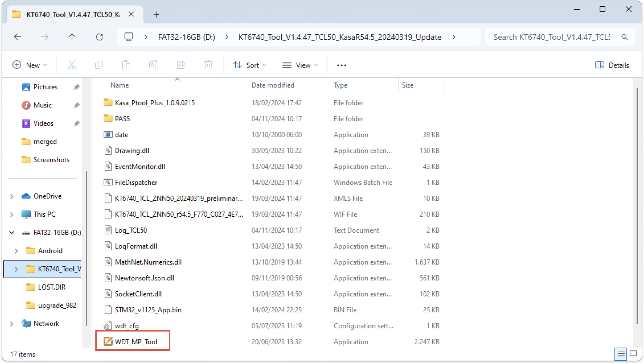
Task: Open the See more ellipsis menu
Action: [x=341, y=65]
